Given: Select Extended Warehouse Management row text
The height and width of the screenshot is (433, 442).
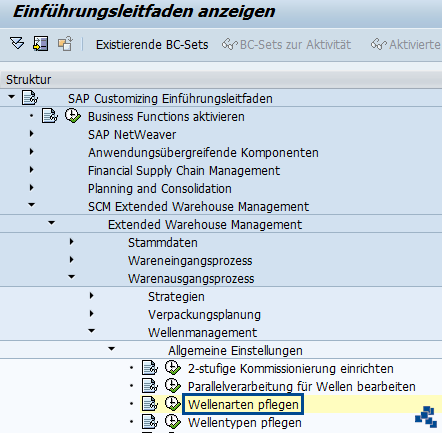Looking at the screenshot, I should click(205, 225).
